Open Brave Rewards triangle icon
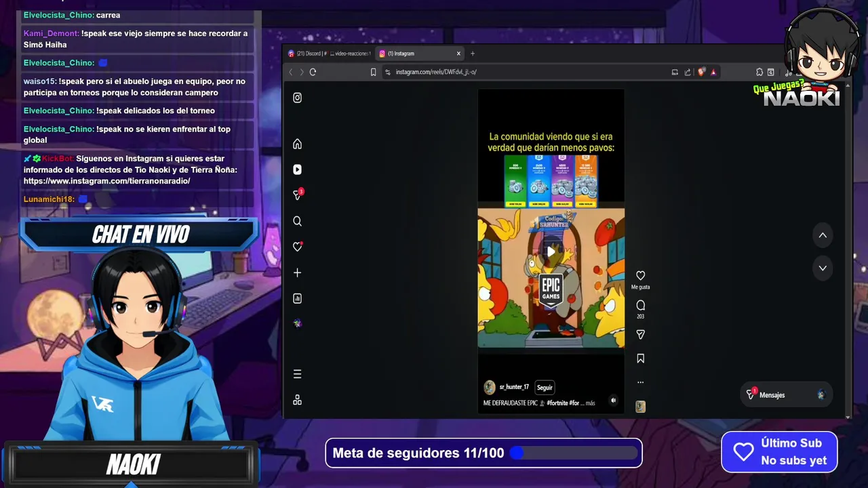868x488 pixels. (713, 72)
